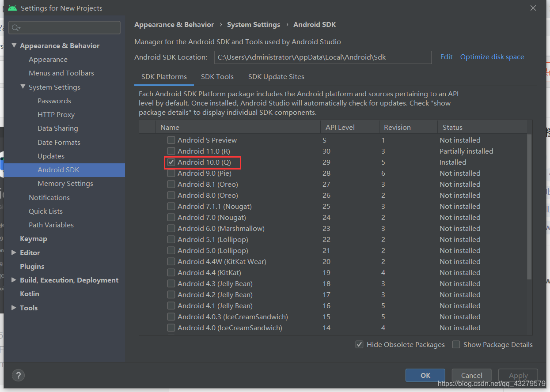This screenshot has height=392, width=550.
Task: Open the Notifications settings page
Action: pyautogui.click(x=49, y=198)
